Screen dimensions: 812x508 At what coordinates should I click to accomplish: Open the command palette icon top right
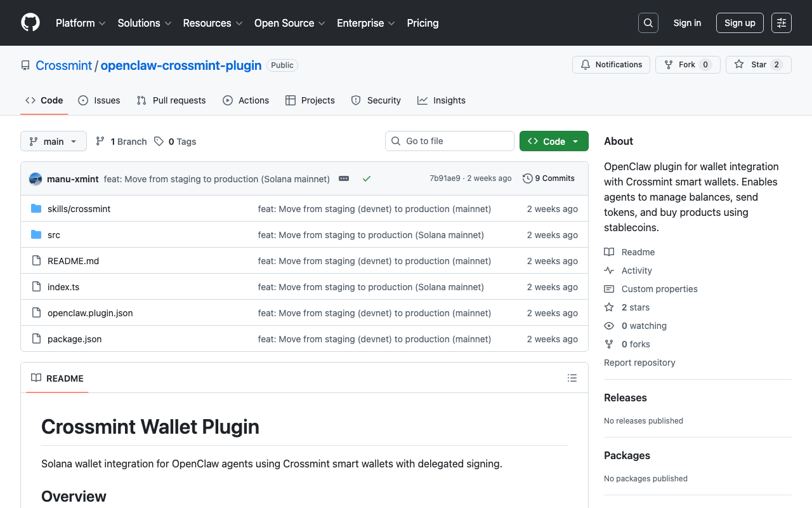click(781, 22)
